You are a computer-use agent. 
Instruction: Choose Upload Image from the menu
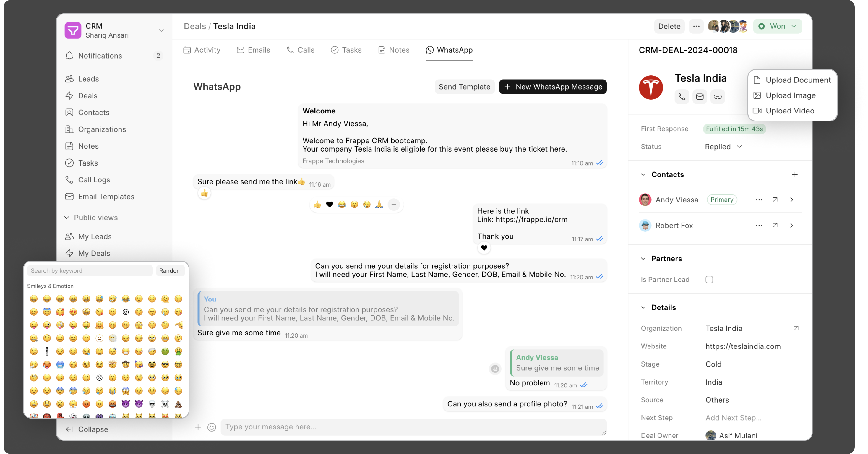tap(792, 96)
